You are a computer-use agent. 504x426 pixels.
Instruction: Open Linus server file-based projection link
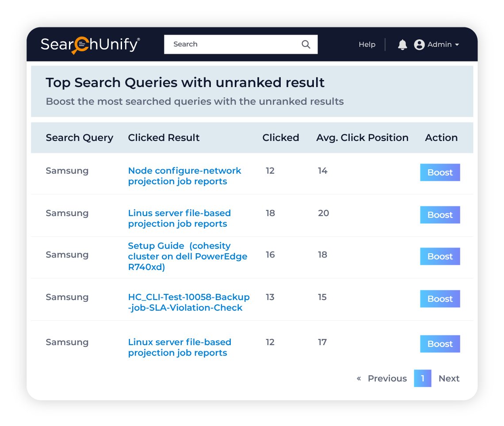(x=179, y=218)
